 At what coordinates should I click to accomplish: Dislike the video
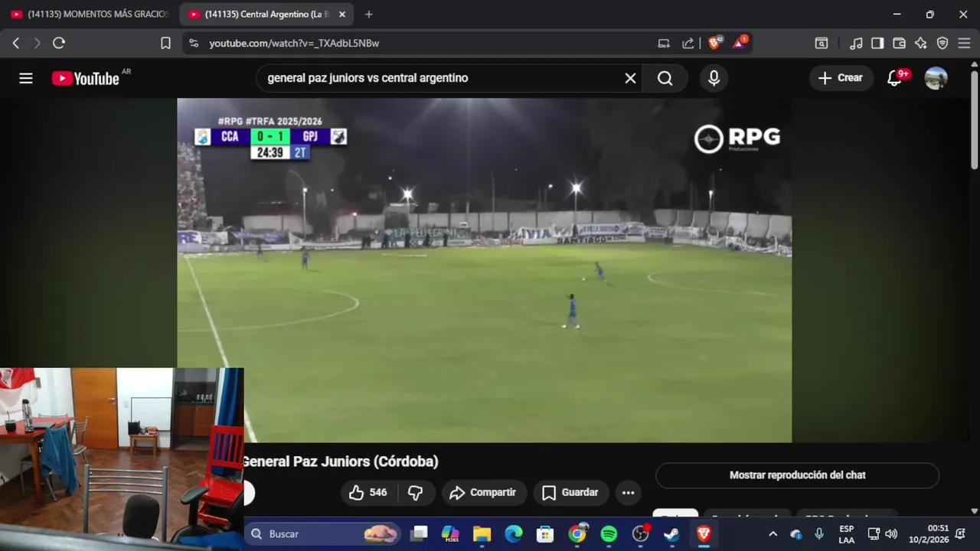click(x=416, y=493)
